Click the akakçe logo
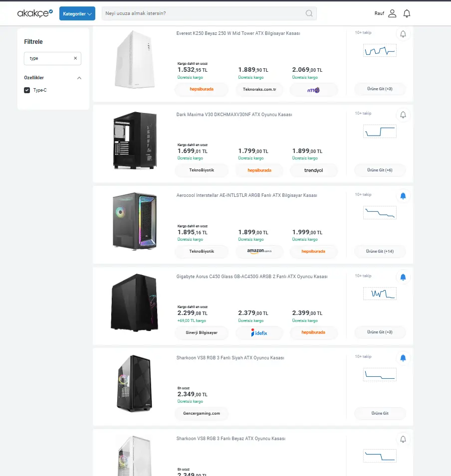Viewport: 451px width, 476px height. pyautogui.click(x=35, y=13)
